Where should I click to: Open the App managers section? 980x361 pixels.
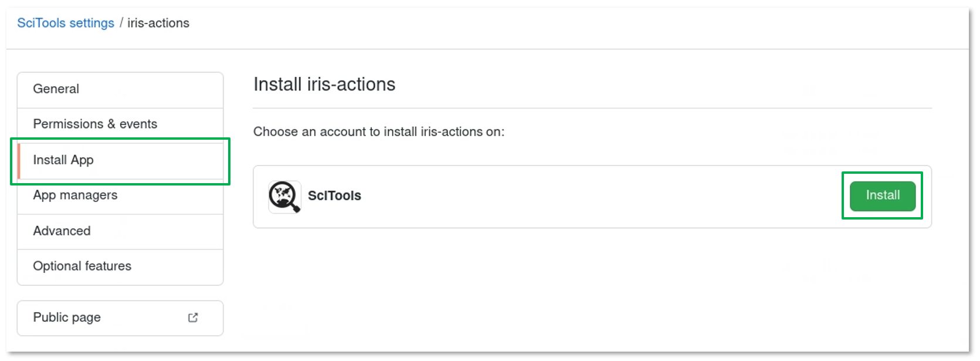click(x=75, y=195)
